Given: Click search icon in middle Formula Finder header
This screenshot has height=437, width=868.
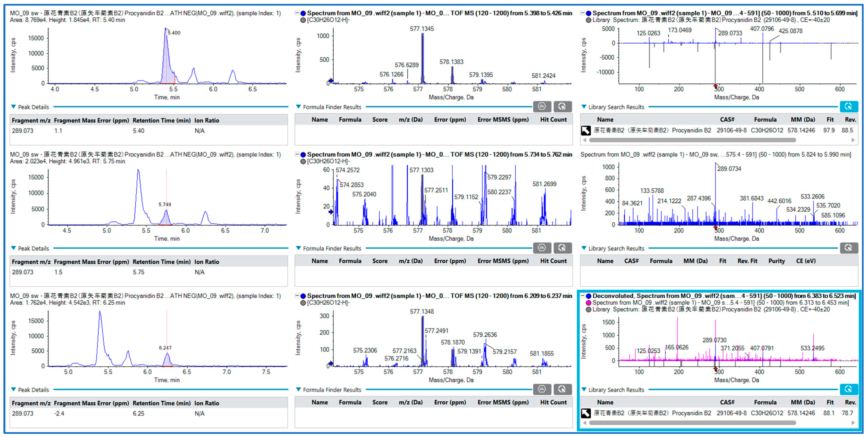Looking at the screenshot, I should tap(562, 248).
